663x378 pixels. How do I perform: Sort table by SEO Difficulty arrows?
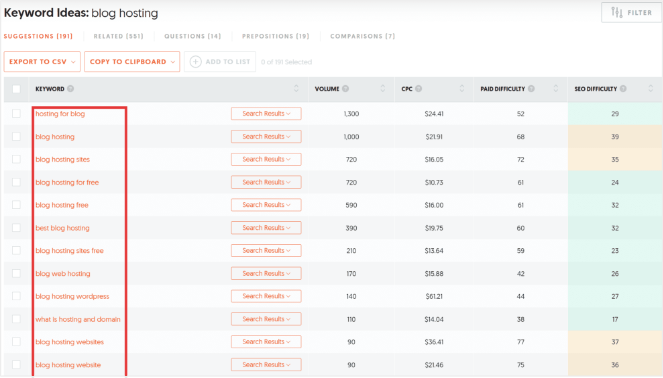650,88
